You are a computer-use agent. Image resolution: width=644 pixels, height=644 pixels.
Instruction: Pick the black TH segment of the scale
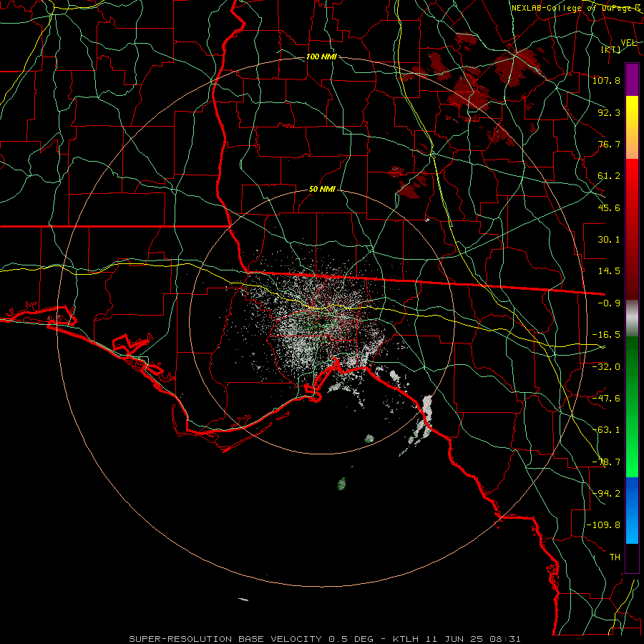tap(632, 557)
